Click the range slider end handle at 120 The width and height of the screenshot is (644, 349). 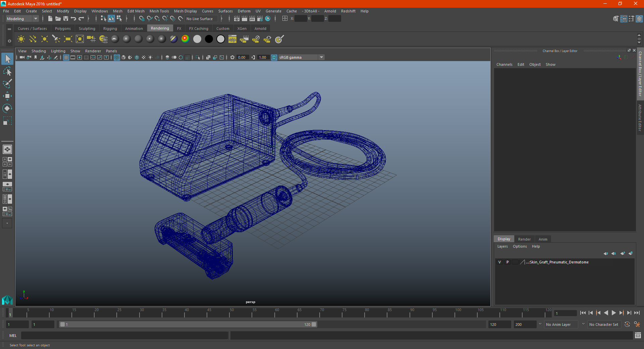314,325
